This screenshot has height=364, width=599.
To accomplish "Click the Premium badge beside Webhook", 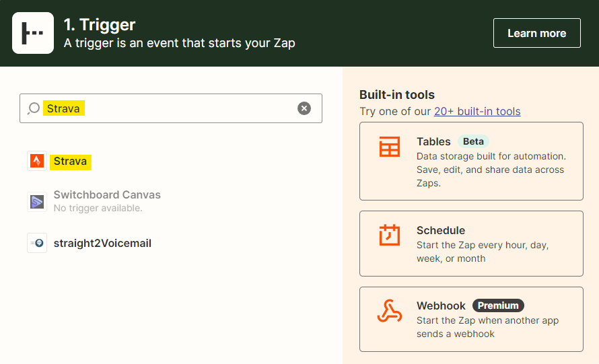I will coord(498,305).
